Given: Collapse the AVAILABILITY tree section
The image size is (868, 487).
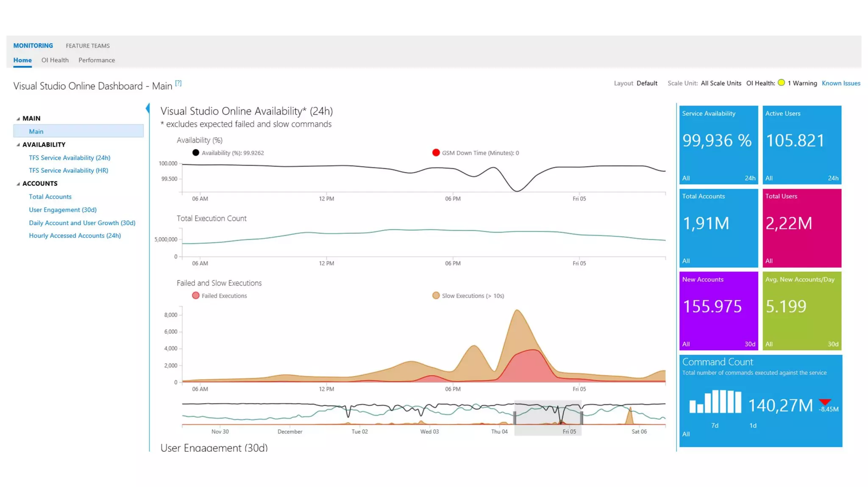Looking at the screenshot, I should [x=18, y=145].
